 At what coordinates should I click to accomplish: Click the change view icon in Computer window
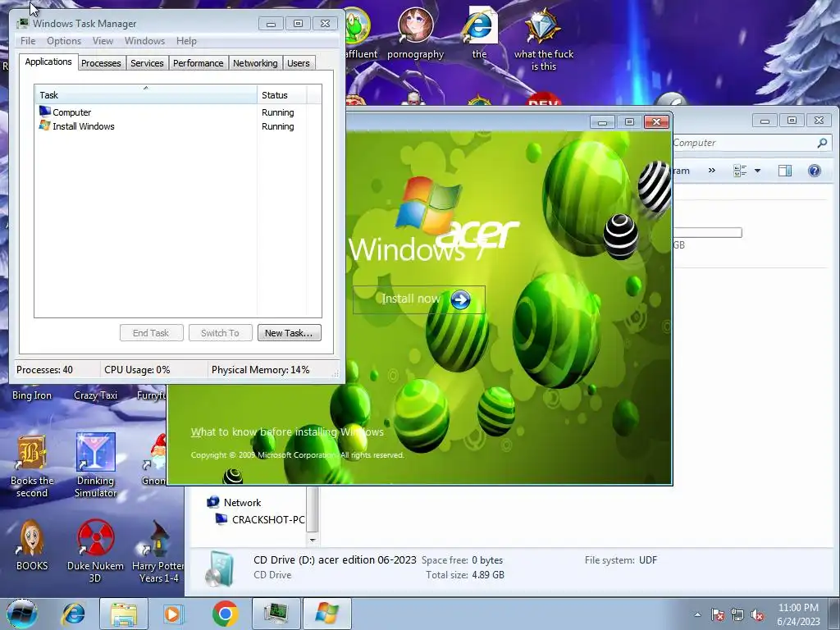740,171
